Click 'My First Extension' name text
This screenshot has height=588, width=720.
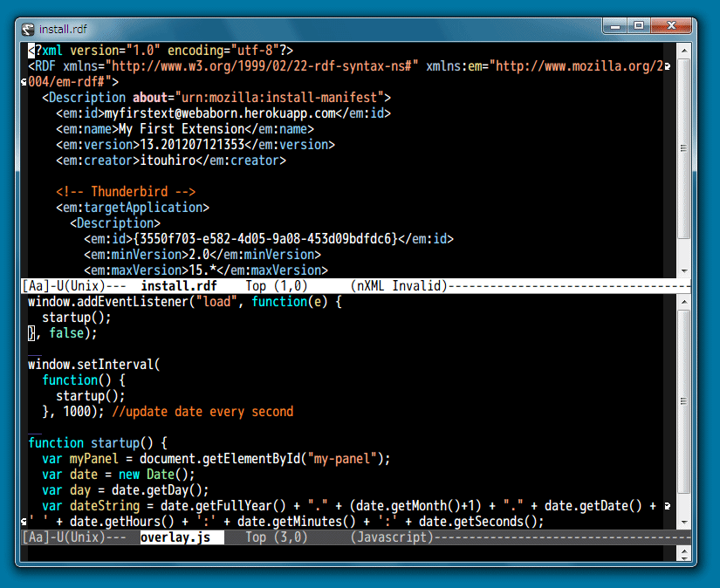(182, 129)
